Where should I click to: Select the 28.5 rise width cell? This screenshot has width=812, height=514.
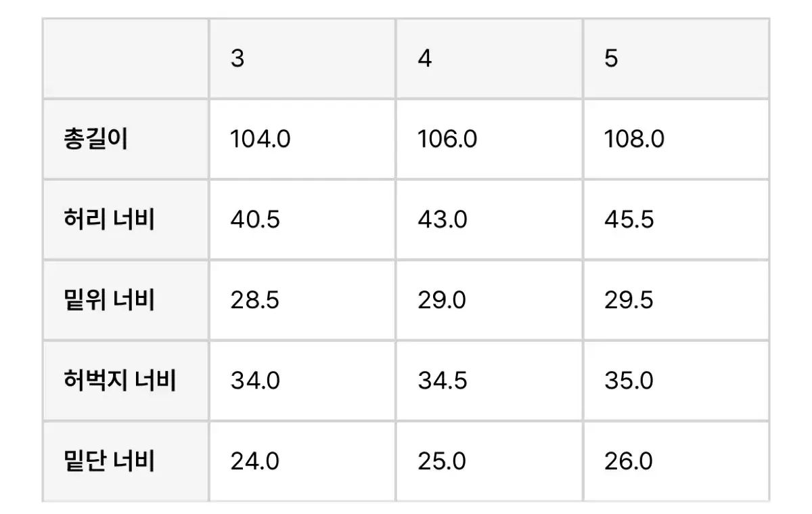click(x=302, y=300)
